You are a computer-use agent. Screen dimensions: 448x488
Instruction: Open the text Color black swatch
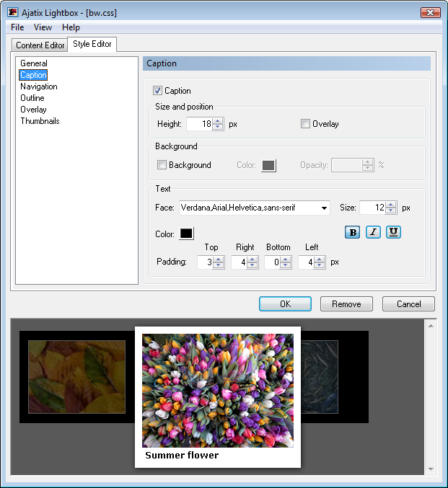(x=186, y=234)
